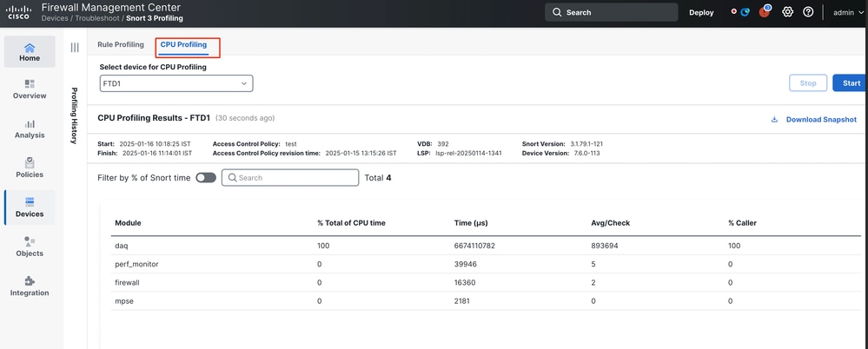868x349 pixels.
Task: Click the Stop profiling button
Action: pyautogui.click(x=808, y=83)
